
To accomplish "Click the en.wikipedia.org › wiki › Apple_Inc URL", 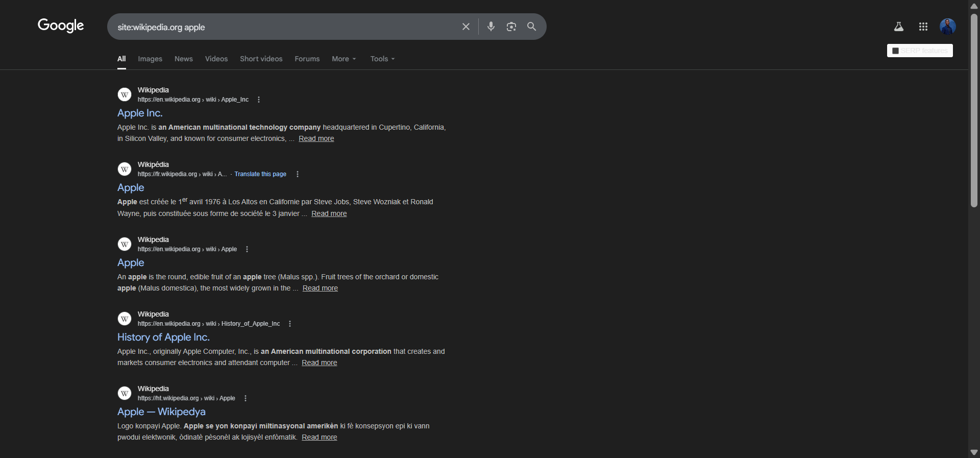I will tap(193, 100).
